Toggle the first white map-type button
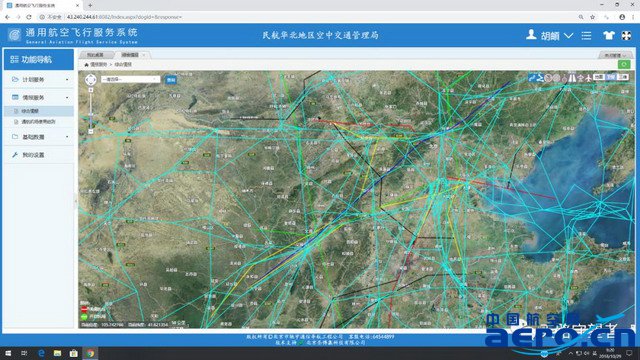The width and height of the screenshot is (640, 360). (x=599, y=77)
